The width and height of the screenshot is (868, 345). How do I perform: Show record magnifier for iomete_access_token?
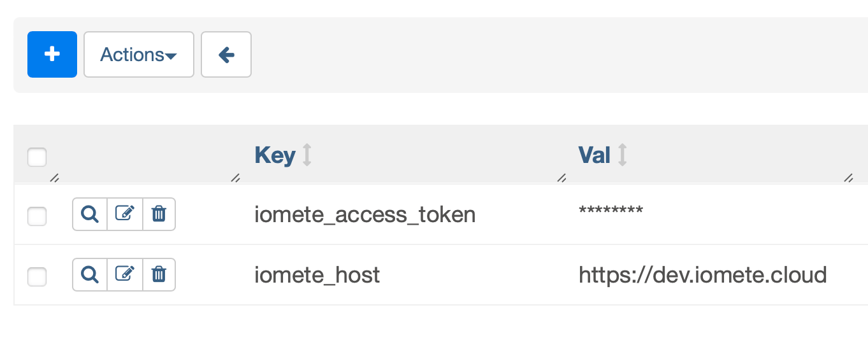pos(90,214)
